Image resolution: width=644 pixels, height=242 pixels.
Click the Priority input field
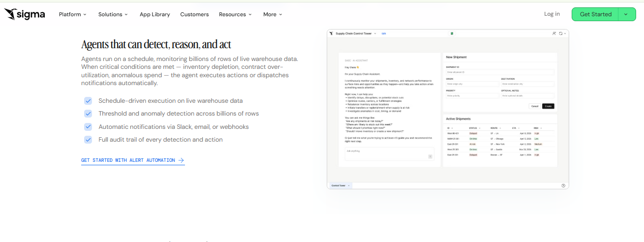(x=472, y=96)
